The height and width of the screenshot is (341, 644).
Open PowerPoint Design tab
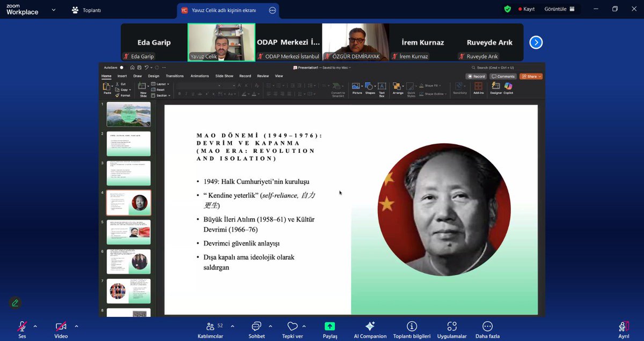pyautogui.click(x=153, y=76)
